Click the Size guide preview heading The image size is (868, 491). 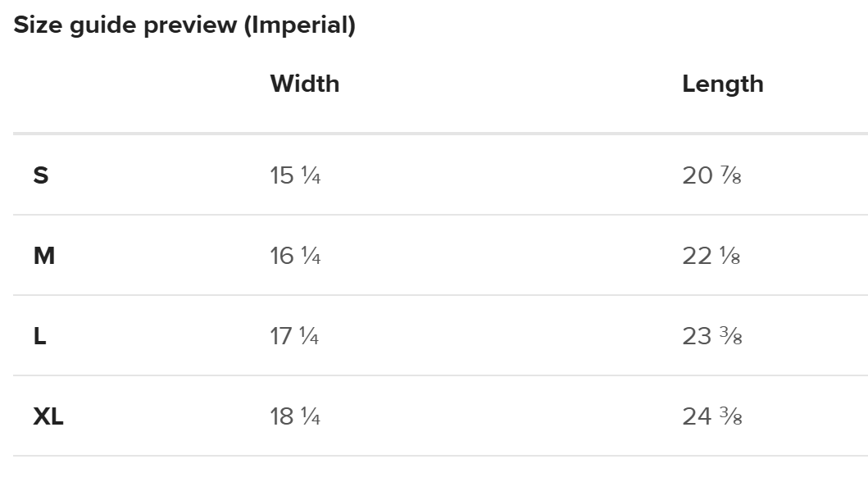pyautogui.click(x=184, y=25)
